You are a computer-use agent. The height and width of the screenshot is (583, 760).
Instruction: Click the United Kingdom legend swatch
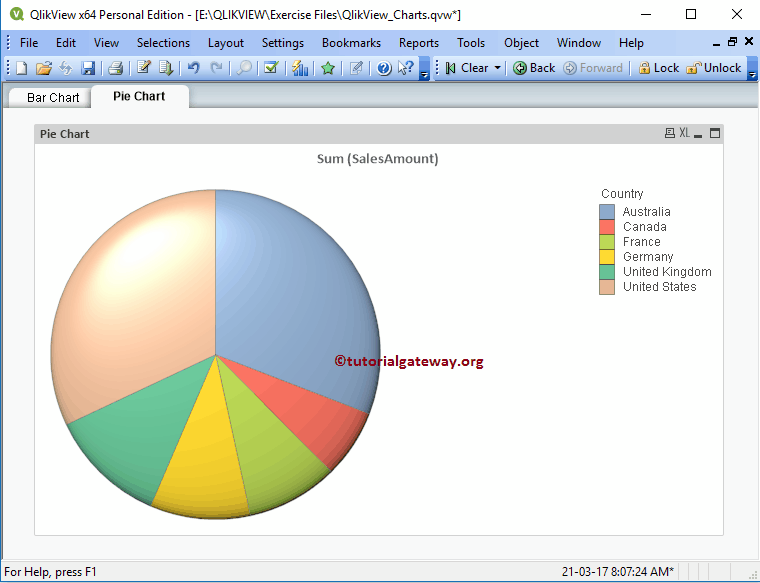click(x=607, y=272)
